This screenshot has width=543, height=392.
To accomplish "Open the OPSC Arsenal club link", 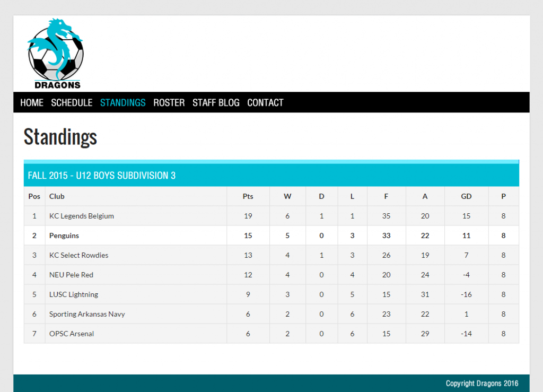I will pos(72,334).
